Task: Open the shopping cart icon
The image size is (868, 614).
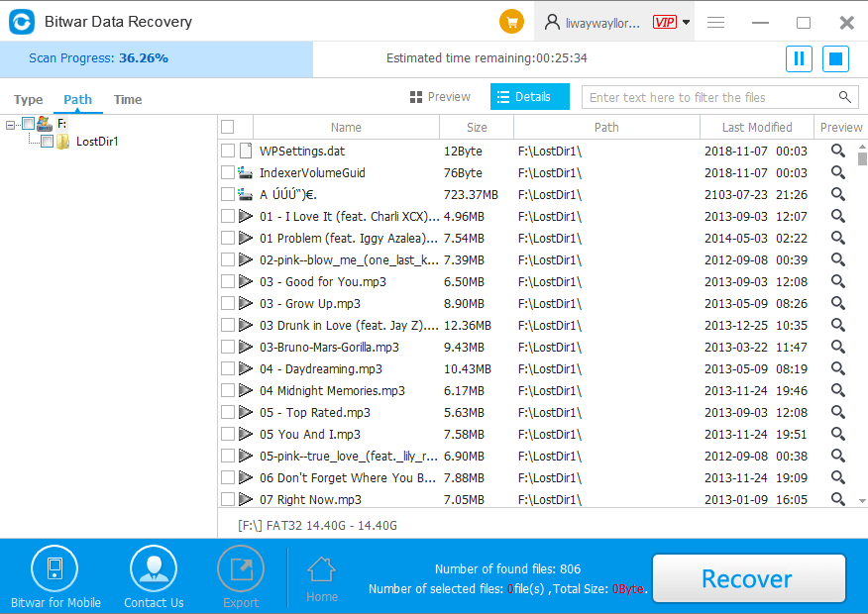Action: pos(511,22)
